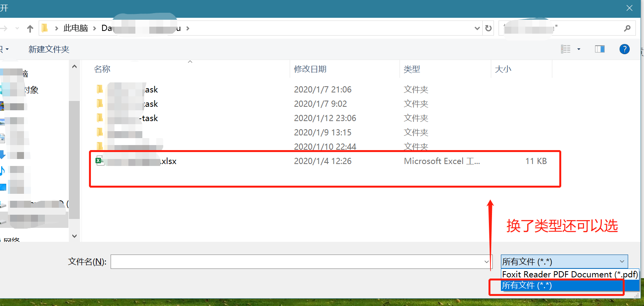The image size is (644, 306).
Task: Click the Microsoft Excel type cell
Action: (x=442, y=161)
